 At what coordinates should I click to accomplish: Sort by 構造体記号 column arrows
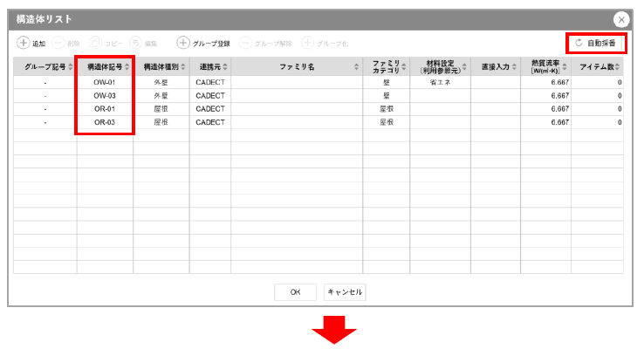pos(127,66)
